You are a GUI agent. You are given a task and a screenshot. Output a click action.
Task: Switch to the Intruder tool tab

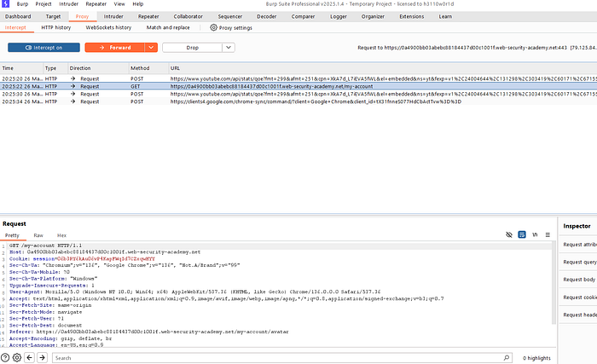113,16
